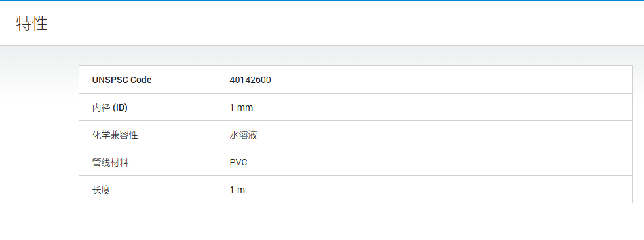644x240 pixels.
Task: Click the 内径 (ID) table row
Action: pos(356,107)
